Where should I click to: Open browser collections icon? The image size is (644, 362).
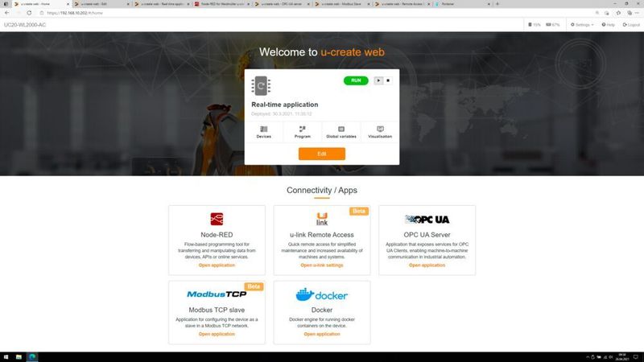pos(630,13)
